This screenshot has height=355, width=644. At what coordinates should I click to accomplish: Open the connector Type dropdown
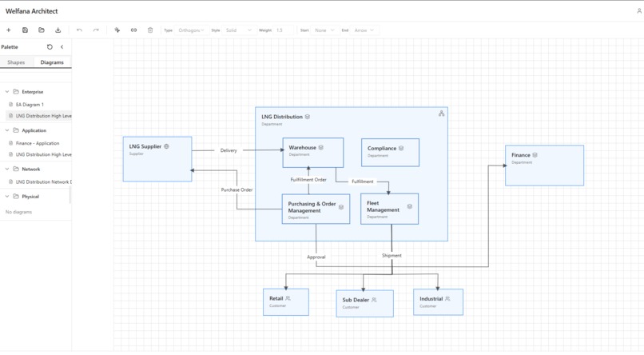pos(191,30)
